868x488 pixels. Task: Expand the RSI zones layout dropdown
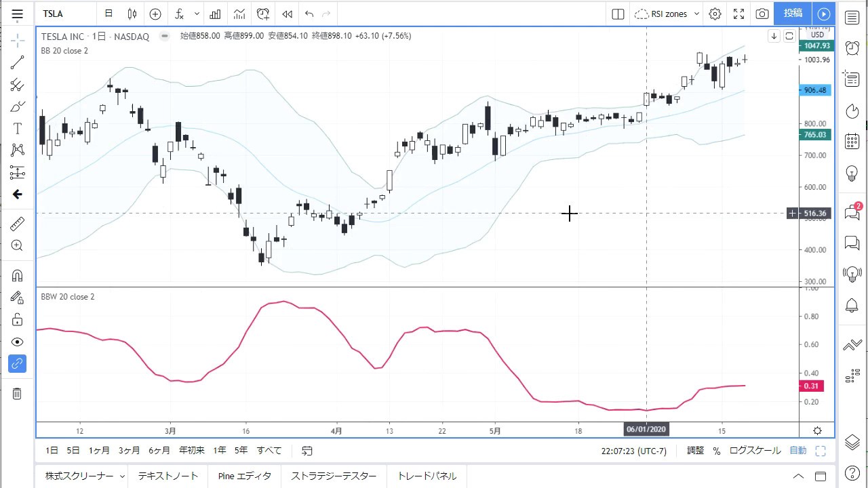pyautogui.click(x=696, y=14)
